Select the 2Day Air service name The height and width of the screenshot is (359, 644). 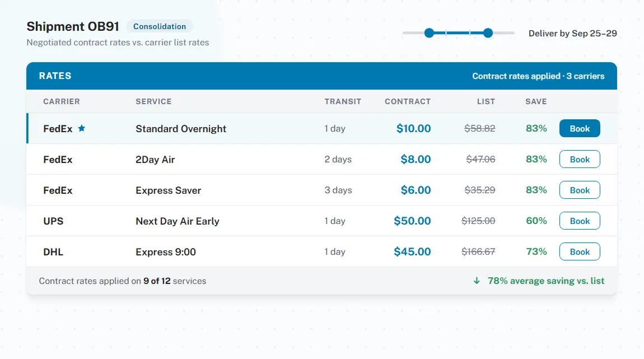tap(155, 160)
